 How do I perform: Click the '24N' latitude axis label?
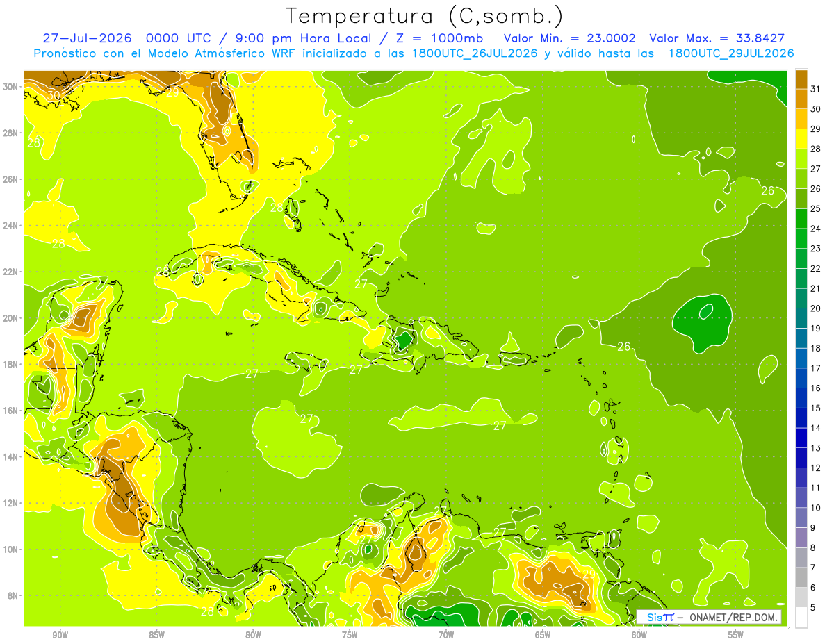tap(11, 226)
